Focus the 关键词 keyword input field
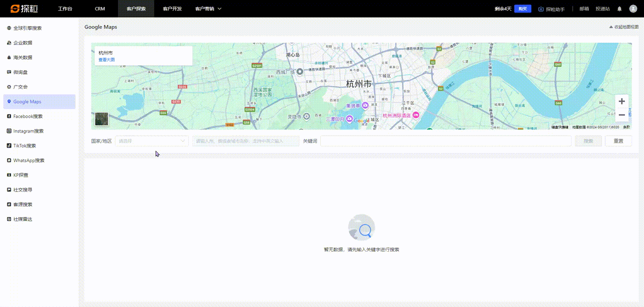The height and width of the screenshot is (307, 644). click(x=446, y=141)
